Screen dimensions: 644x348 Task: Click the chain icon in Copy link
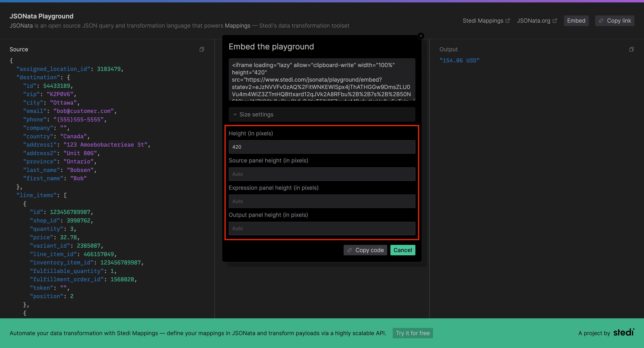pyautogui.click(x=601, y=21)
